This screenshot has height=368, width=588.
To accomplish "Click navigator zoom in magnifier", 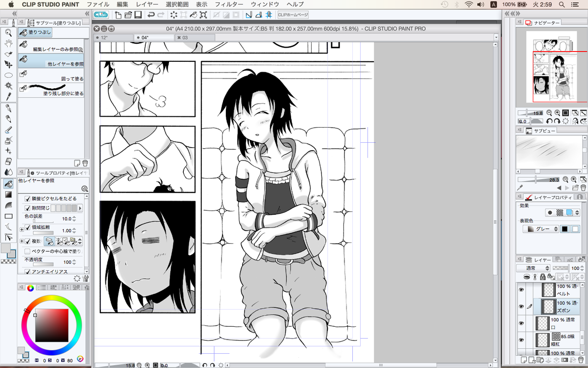I will click(557, 113).
